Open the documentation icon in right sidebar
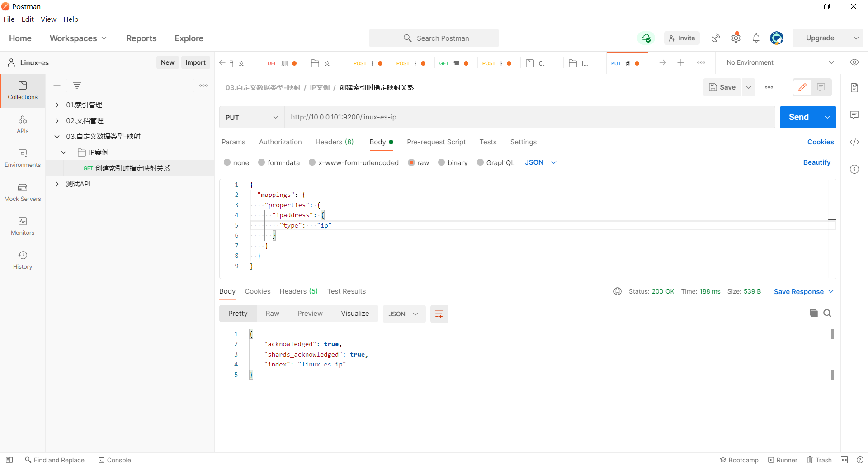868x466 pixels. (x=854, y=88)
